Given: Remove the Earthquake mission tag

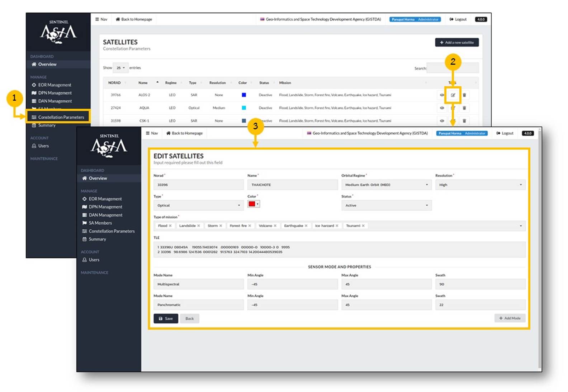Looking at the screenshot, I should (x=306, y=226).
